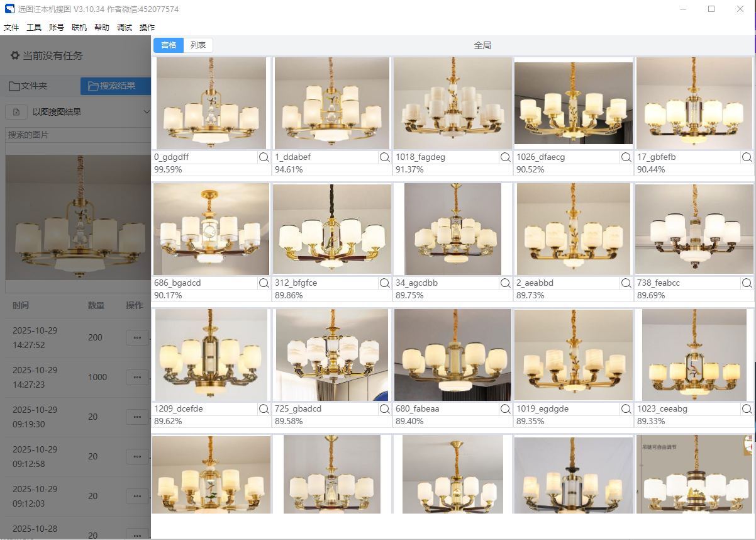
Task: Open the 联机 menu
Action: [x=79, y=28]
